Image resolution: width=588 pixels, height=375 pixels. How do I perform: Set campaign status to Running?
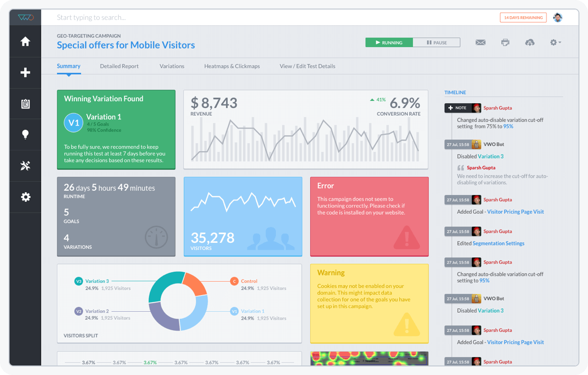pyautogui.click(x=389, y=42)
